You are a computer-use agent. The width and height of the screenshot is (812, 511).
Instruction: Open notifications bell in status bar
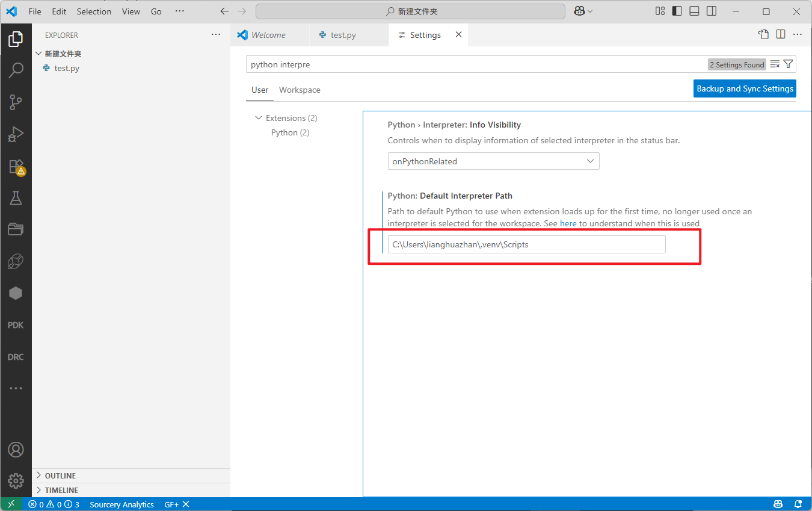click(798, 504)
